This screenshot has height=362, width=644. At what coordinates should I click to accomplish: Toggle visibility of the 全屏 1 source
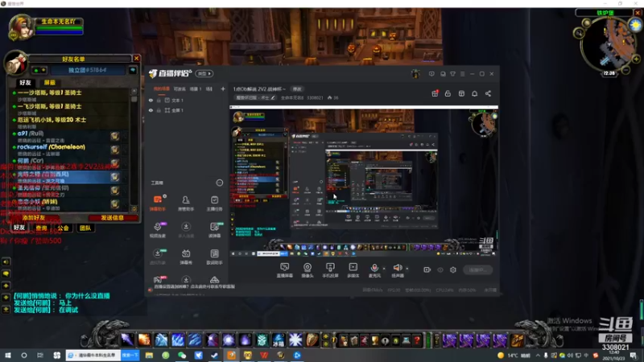pyautogui.click(x=151, y=110)
